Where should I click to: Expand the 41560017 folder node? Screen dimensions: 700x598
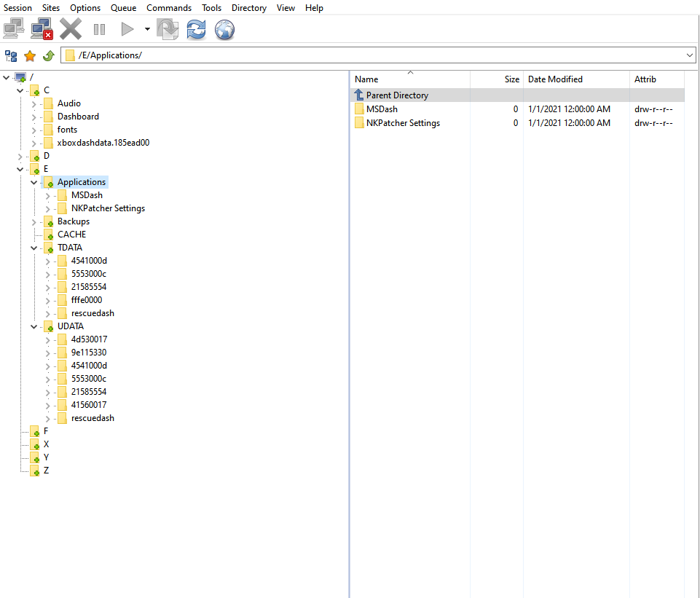pyautogui.click(x=48, y=406)
